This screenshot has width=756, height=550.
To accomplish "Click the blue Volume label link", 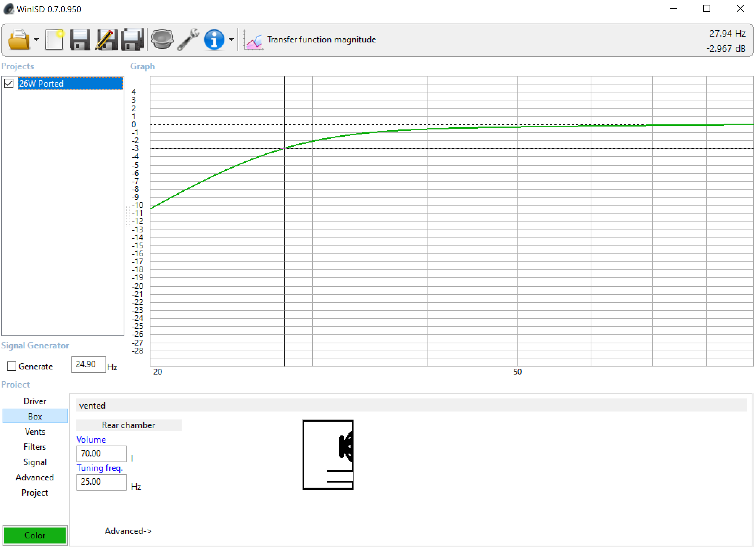I will pos(91,439).
